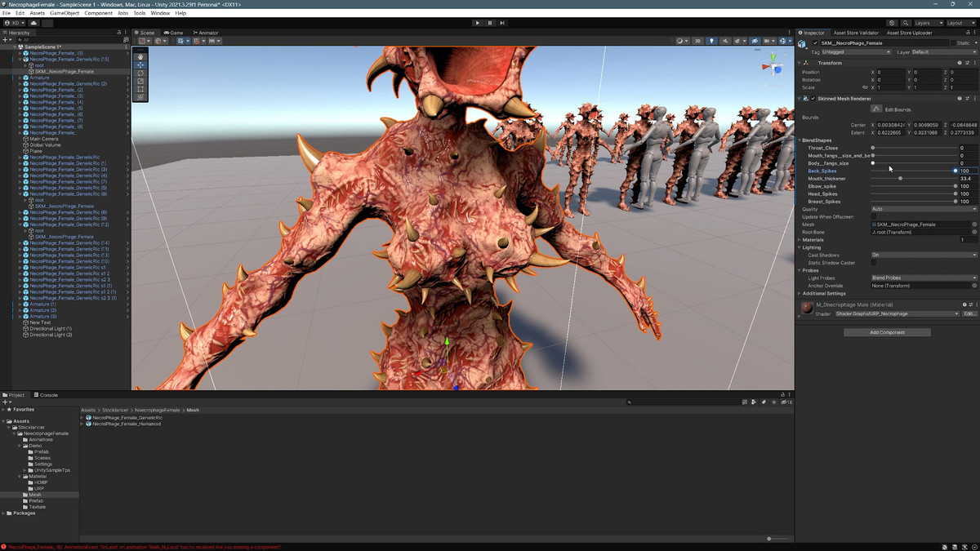The height and width of the screenshot is (551, 980).
Task: Toggle Skinned Mesh Renderer enabled checkbox
Action: tap(813, 99)
